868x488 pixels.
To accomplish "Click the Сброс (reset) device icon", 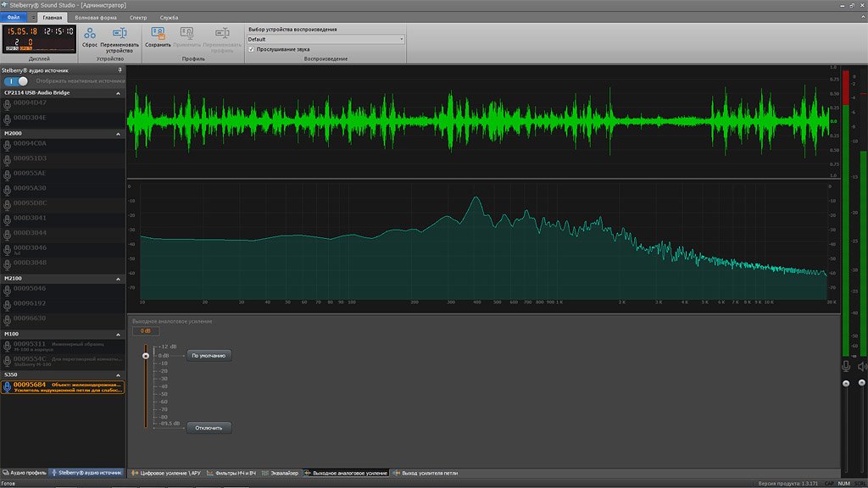I will (89, 34).
